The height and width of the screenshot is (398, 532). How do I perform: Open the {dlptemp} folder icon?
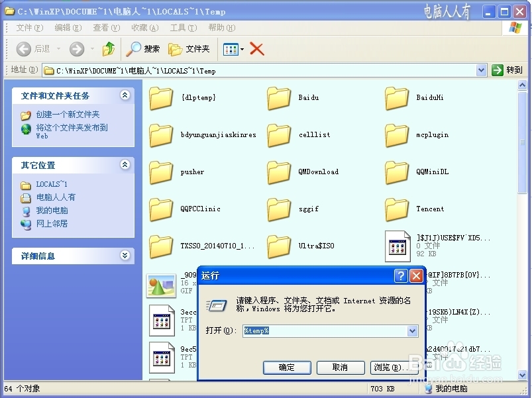[161, 98]
